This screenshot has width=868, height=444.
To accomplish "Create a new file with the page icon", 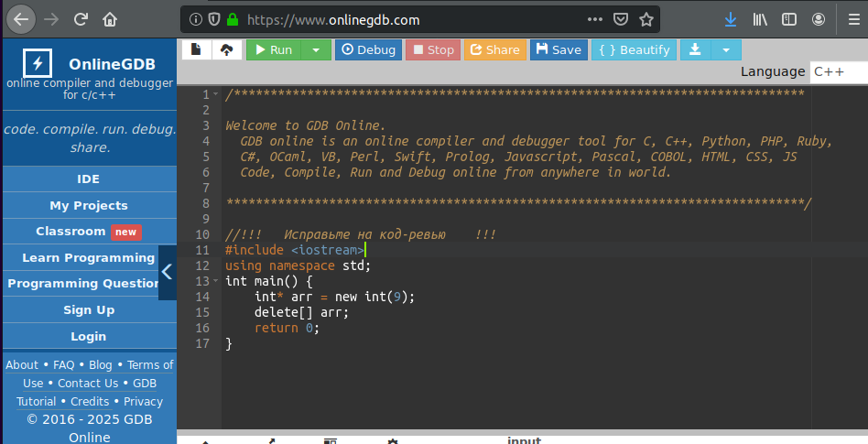I will pos(196,49).
